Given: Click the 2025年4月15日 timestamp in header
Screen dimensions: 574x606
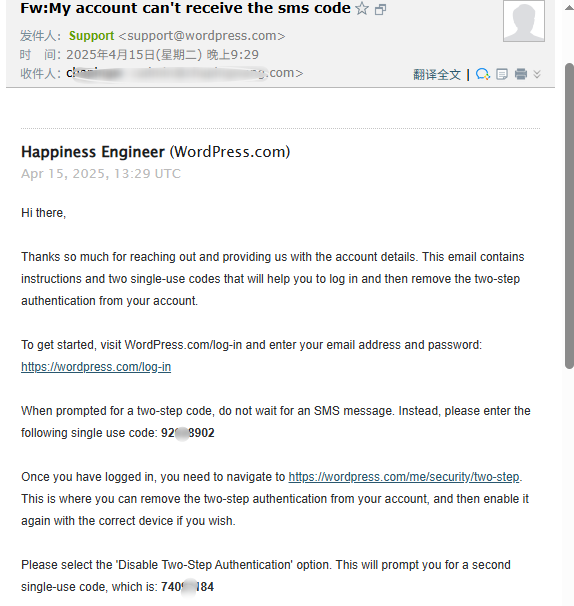Looking at the screenshot, I should click(162, 54).
